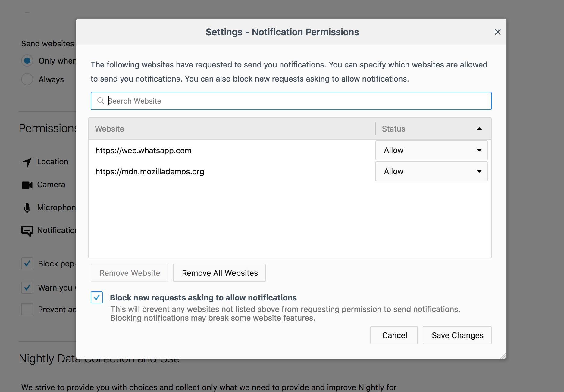This screenshot has width=564, height=392.
Task: Click the Notifications speech bubble icon
Action: point(27,231)
